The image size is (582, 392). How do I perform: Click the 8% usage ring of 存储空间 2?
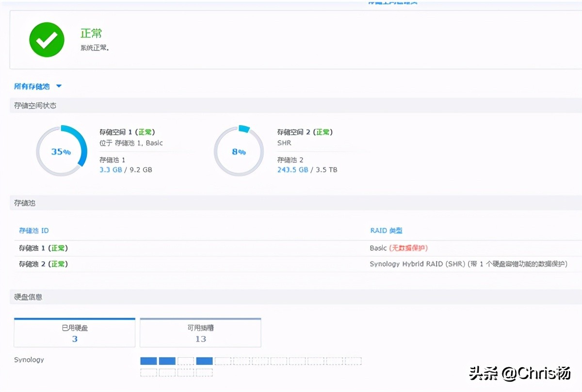coord(239,151)
